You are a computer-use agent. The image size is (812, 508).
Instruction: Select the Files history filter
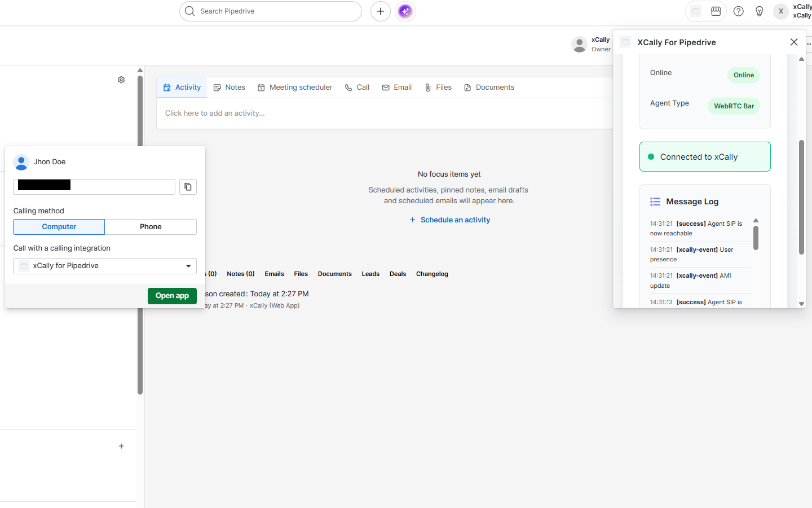click(x=301, y=274)
